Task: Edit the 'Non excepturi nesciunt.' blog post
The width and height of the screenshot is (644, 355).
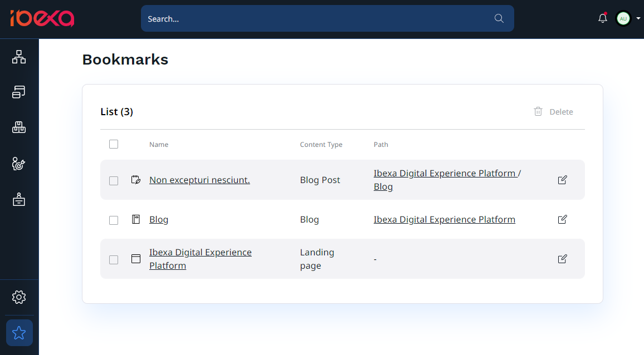Action: pos(562,180)
